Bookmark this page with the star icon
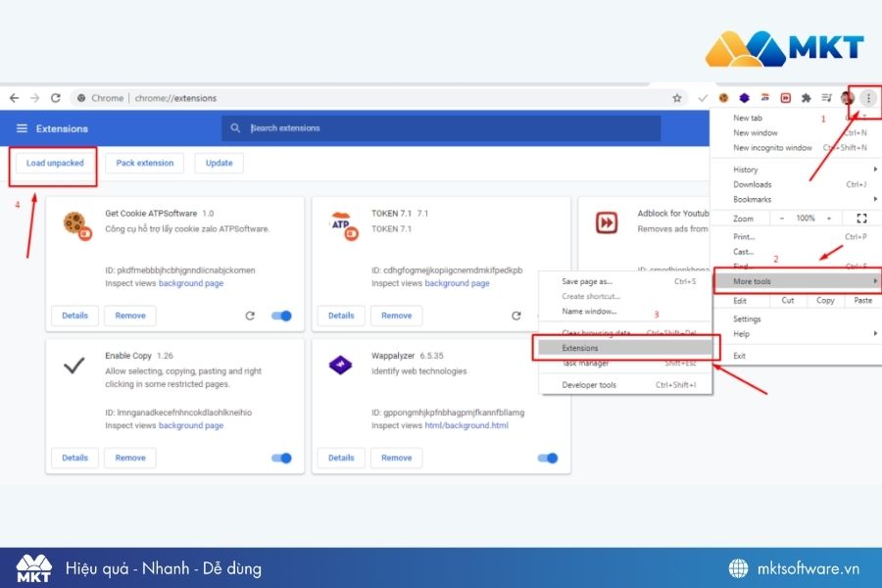 tap(677, 98)
